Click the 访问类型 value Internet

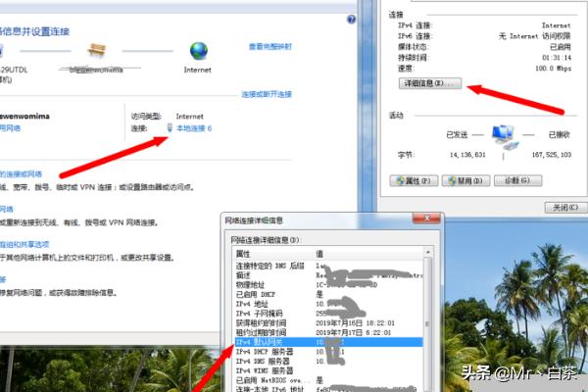[190, 117]
